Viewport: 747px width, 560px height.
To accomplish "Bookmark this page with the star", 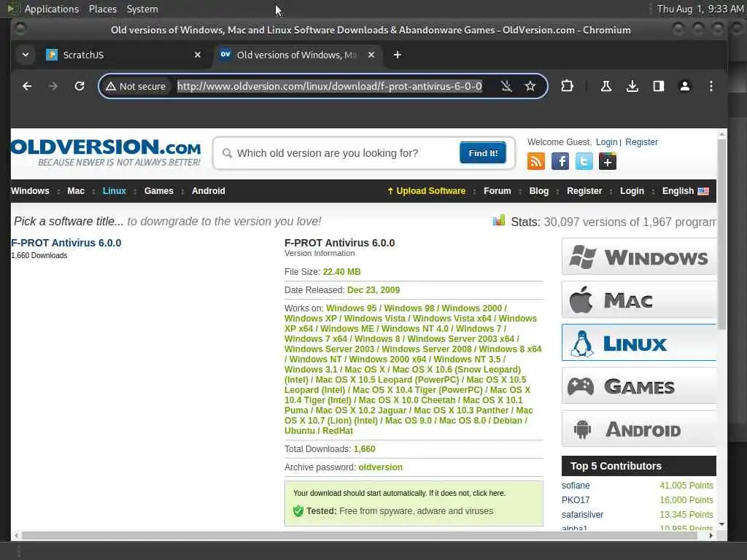I will [x=530, y=86].
